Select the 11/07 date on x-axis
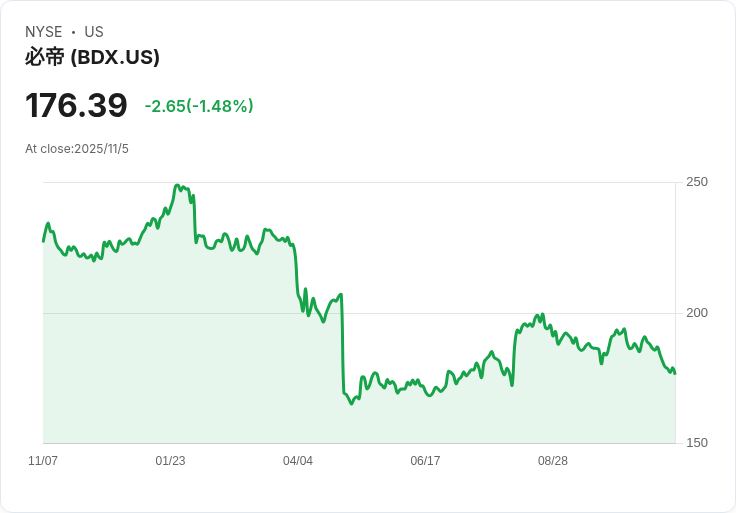736x513 pixels. click(x=43, y=461)
